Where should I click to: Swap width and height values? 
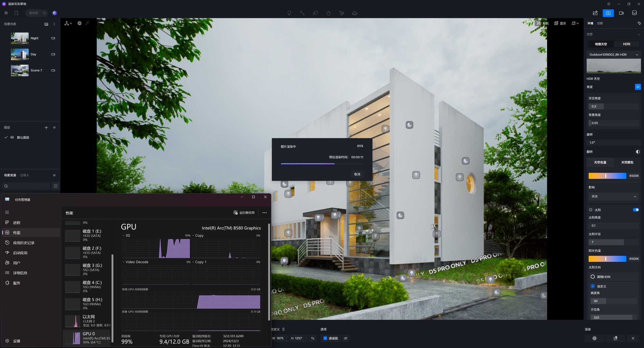[313, 338]
